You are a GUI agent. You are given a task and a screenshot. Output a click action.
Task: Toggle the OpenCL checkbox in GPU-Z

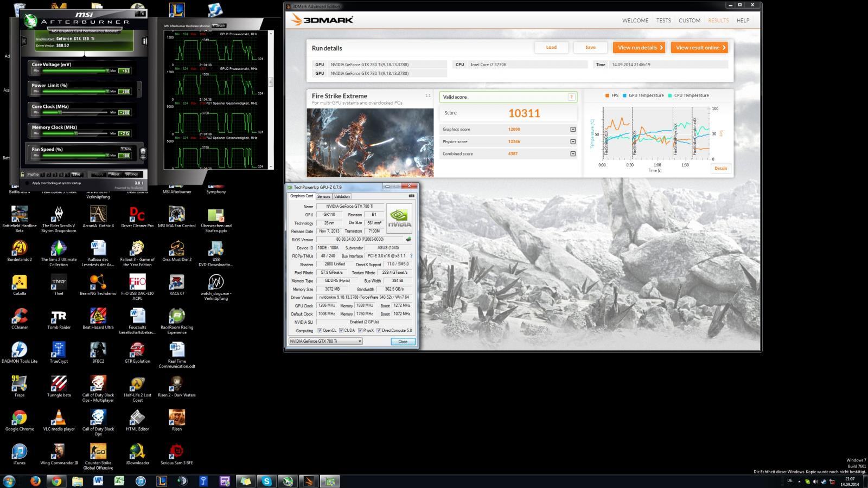click(x=320, y=330)
